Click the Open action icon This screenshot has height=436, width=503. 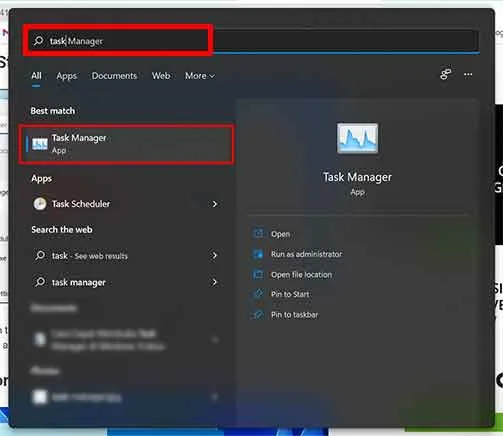click(258, 233)
